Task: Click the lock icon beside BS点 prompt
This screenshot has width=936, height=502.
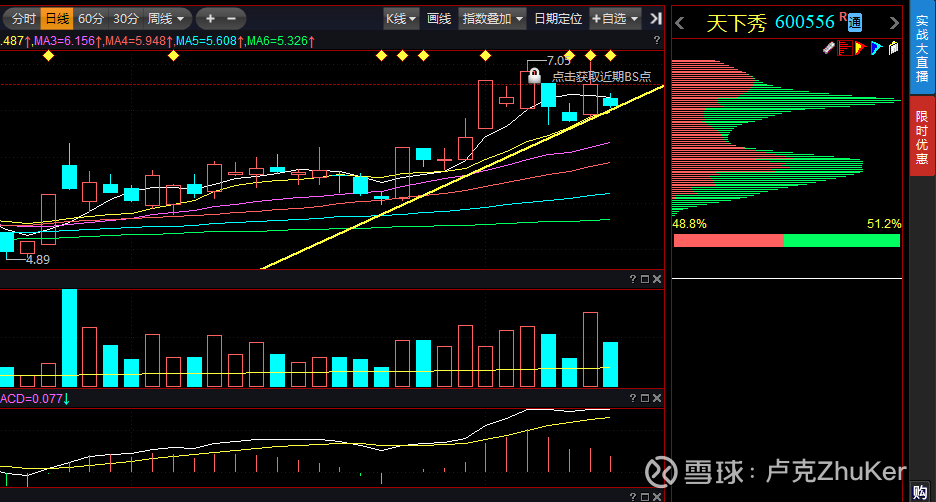Action: (535, 76)
